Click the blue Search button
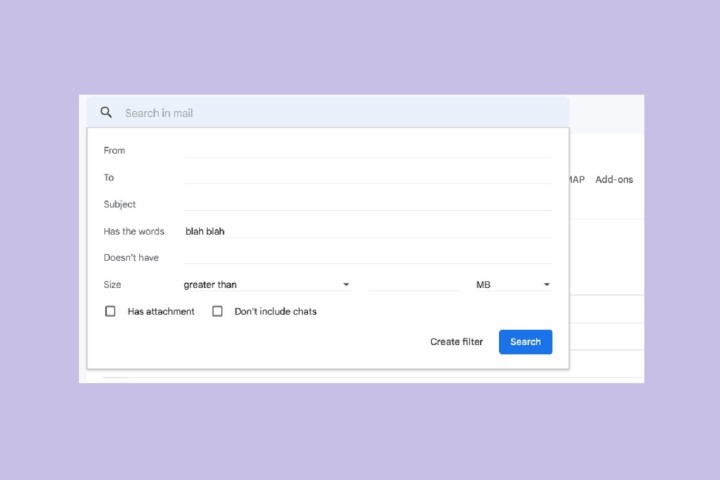 click(x=525, y=341)
